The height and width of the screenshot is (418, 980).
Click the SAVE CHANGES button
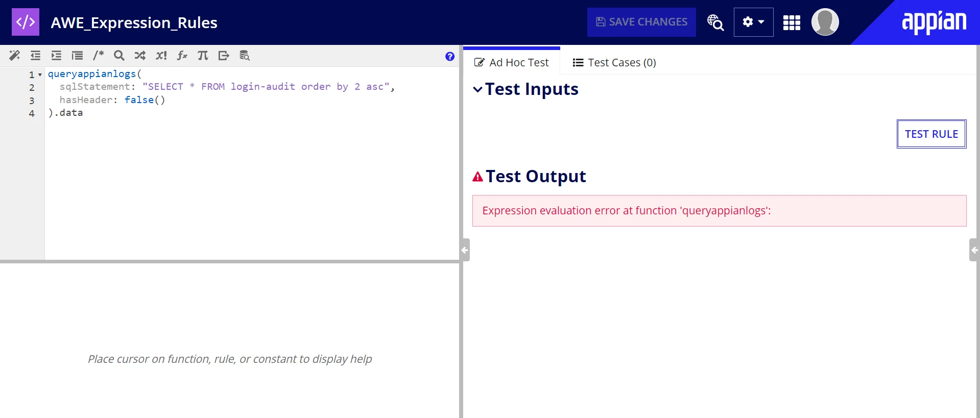[641, 22]
